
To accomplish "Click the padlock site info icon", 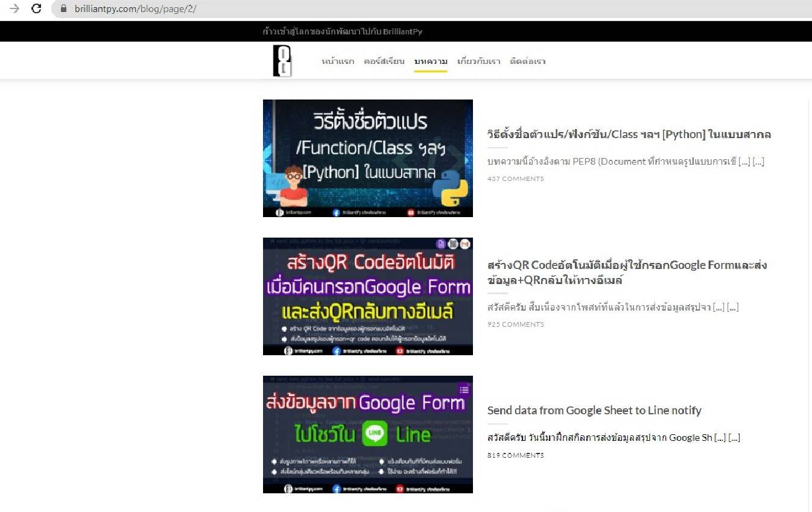I will point(63,9).
